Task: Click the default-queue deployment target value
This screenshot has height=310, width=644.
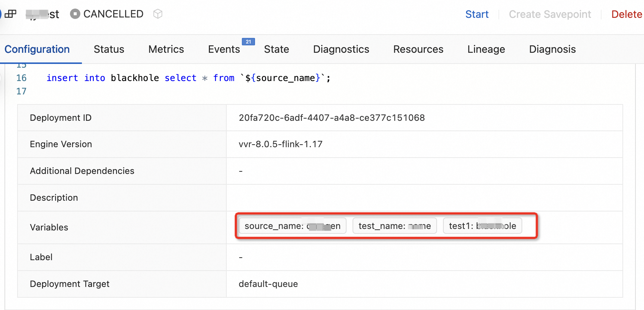Action: point(268,284)
